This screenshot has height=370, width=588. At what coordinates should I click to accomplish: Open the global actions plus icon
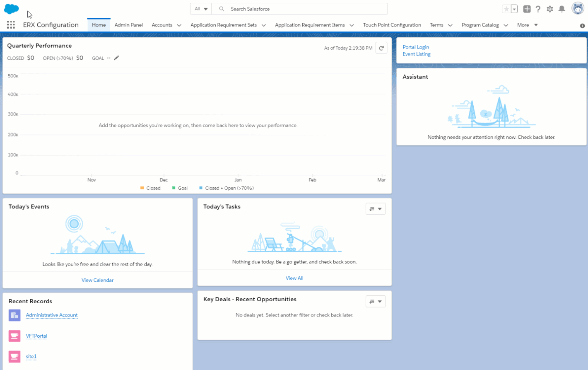[x=527, y=9]
